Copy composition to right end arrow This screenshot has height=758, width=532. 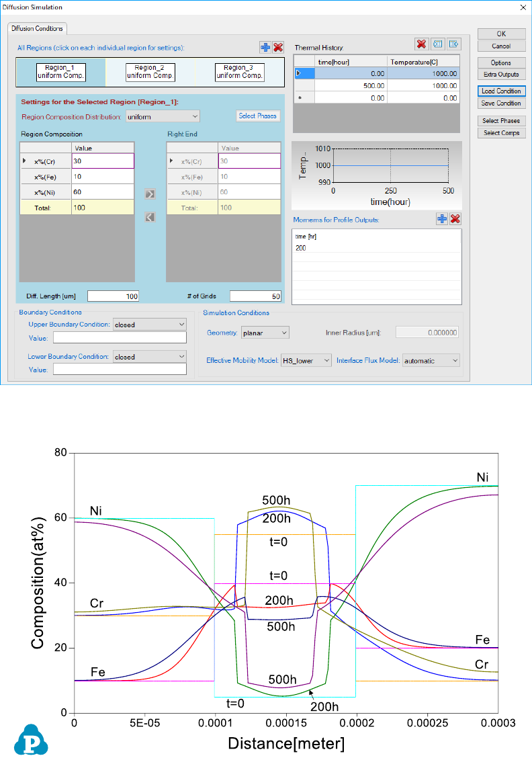point(150,194)
